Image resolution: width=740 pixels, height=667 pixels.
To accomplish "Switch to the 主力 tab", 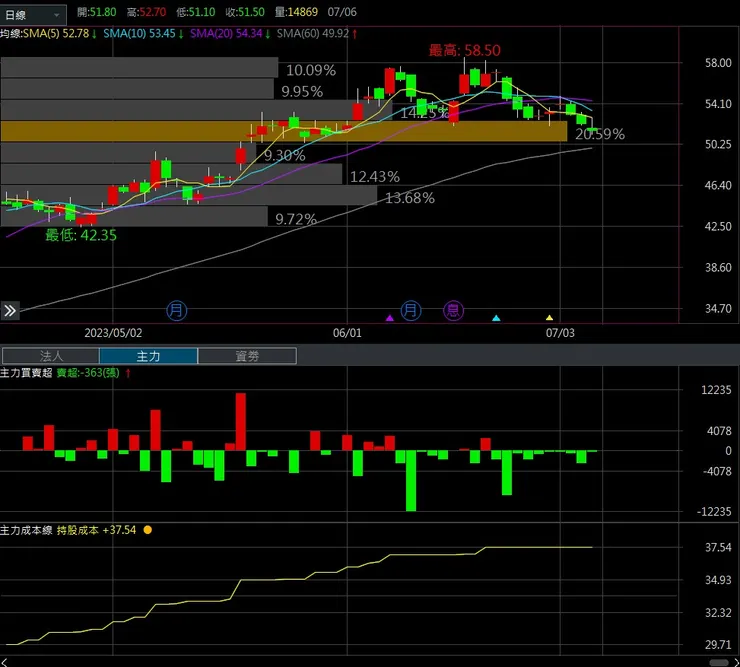I will coord(149,356).
